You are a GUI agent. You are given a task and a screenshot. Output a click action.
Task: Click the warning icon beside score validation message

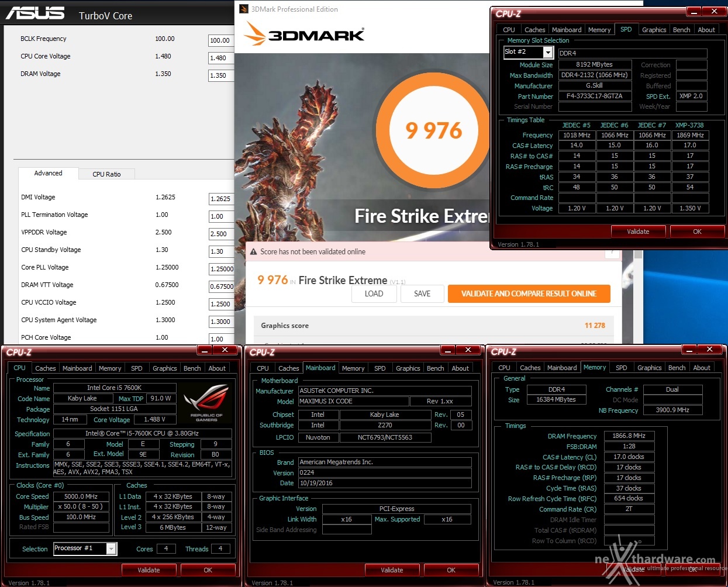[x=254, y=252]
